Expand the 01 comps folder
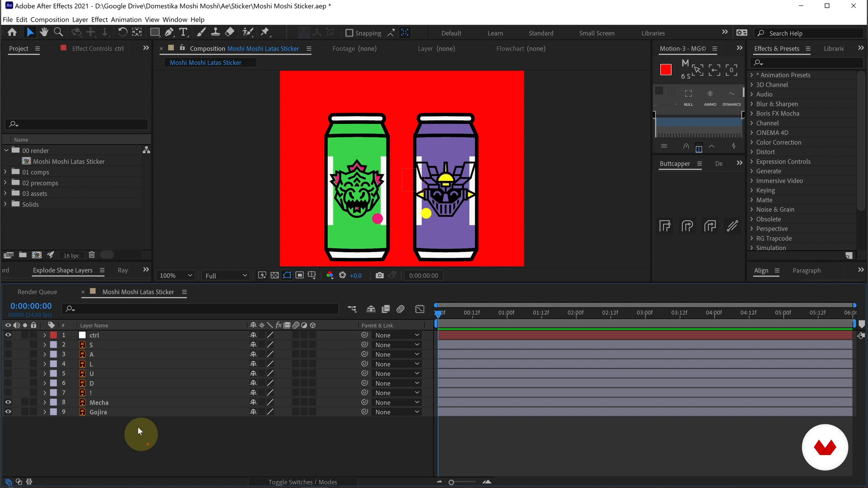Viewport: 868px width, 488px height. tap(5, 172)
